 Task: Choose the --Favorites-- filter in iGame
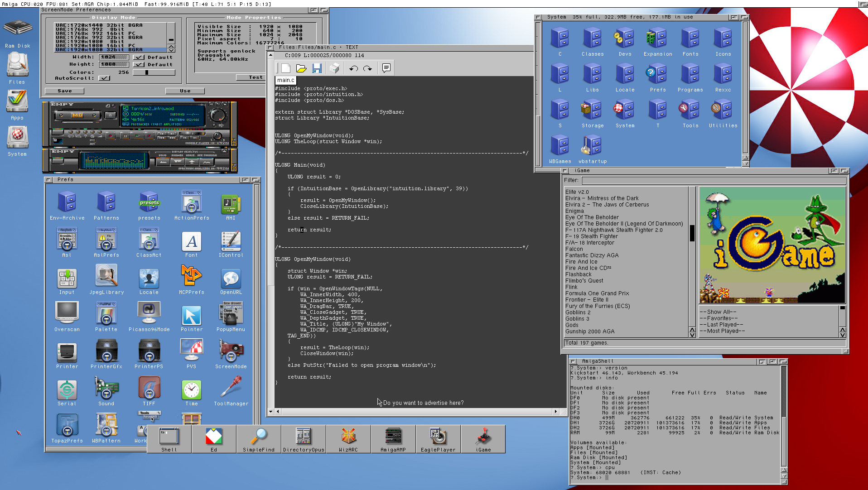coord(769,318)
